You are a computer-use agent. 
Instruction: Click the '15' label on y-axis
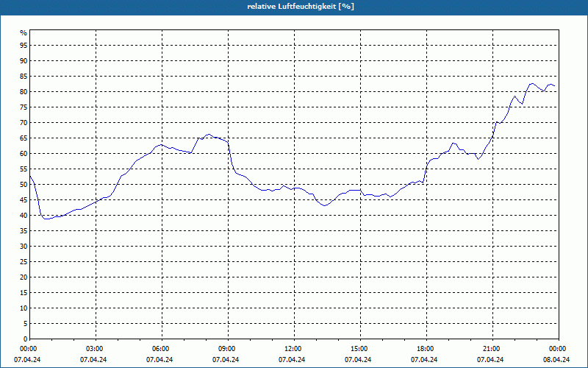click(24, 292)
